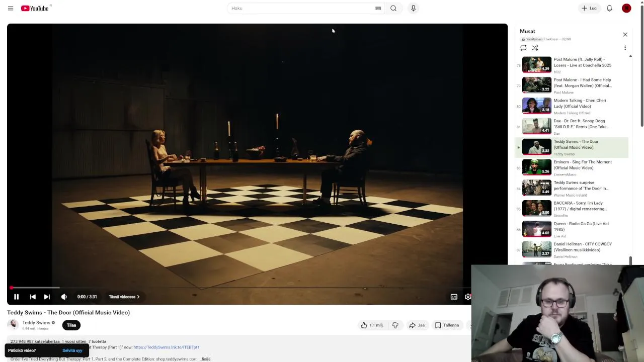Open the notifications bell
The width and height of the screenshot is (644, 362).
[x=609, y=8]
